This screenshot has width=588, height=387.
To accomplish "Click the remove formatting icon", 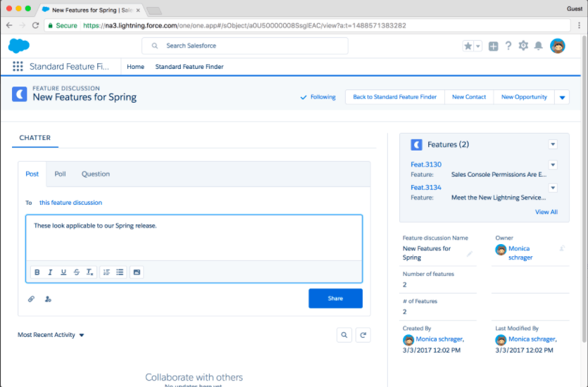I will pyautogui.click(x=89, y=272).
